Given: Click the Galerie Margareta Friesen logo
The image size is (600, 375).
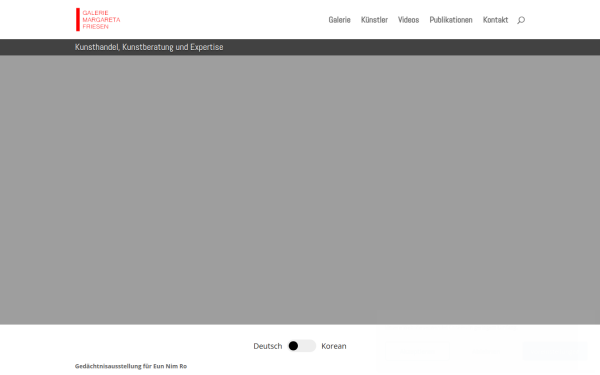Looking at the screenshot, I should [98, 20].
